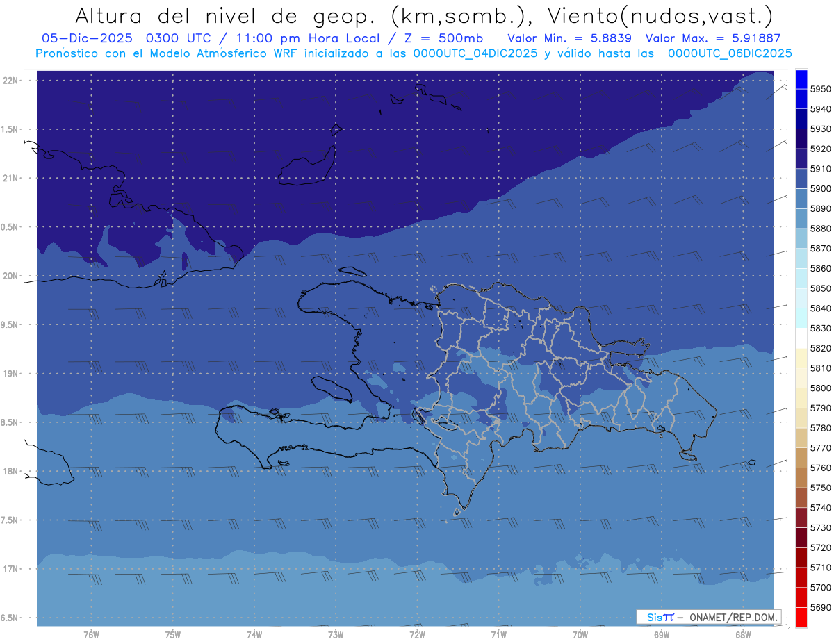Click the '6.5N' latitude label

click(x=10, y=618)
